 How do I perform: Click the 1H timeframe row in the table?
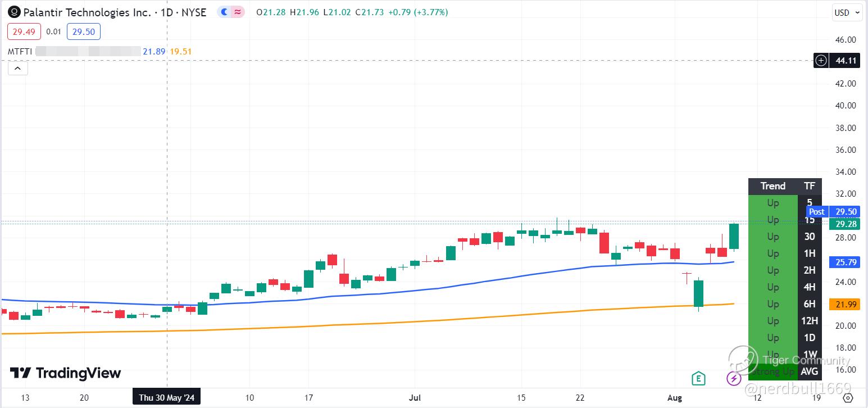point(785,253)
